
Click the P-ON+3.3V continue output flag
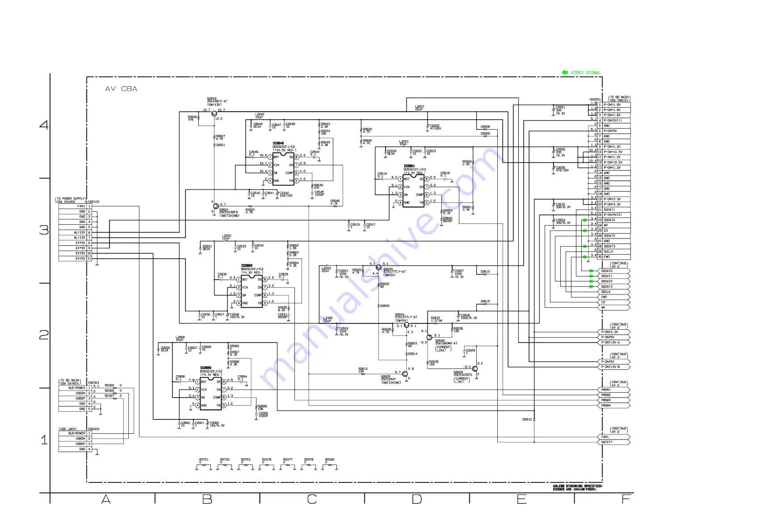pyautogui.click(x=614, y=332)
